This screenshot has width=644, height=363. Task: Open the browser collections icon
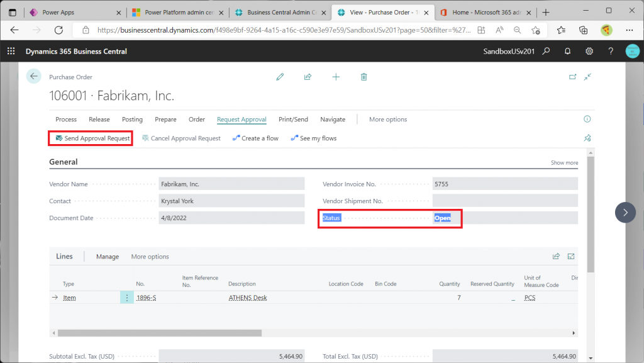coord(583,30)
